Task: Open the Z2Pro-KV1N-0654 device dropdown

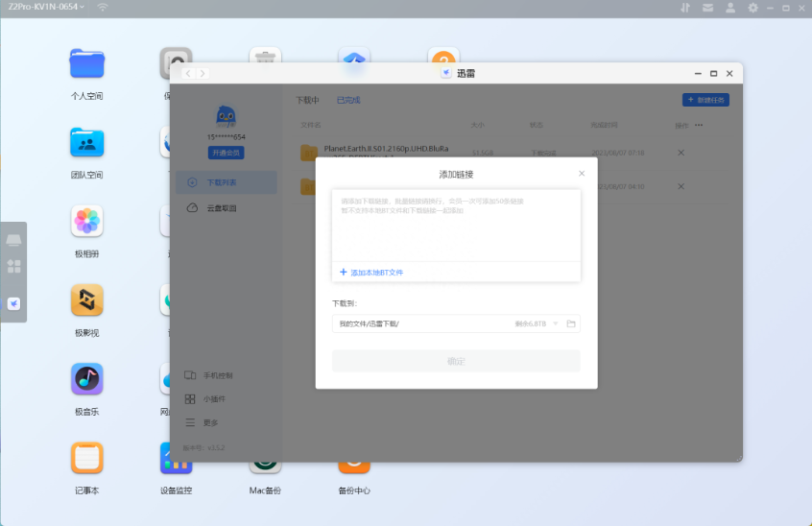Action: [x=45, y=7]
